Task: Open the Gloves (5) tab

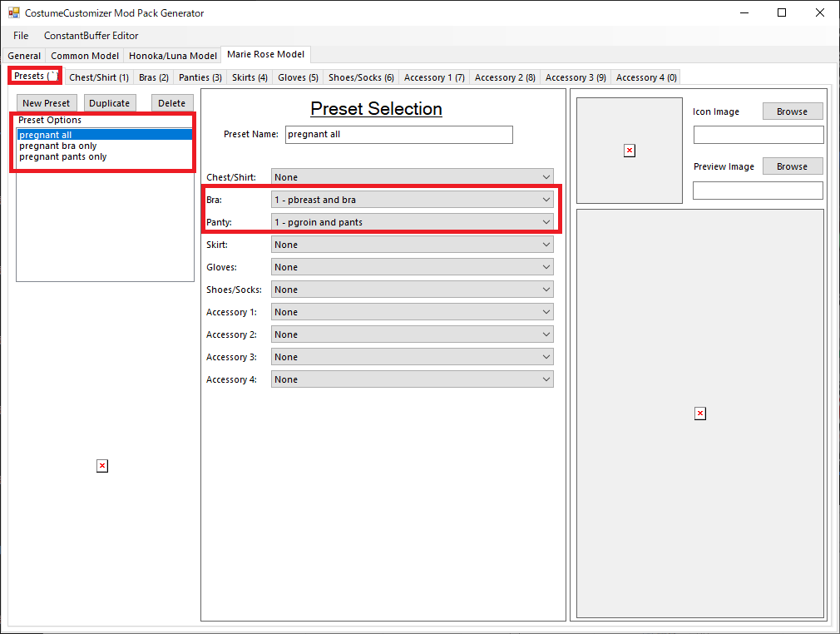Action: coord(298,77)
